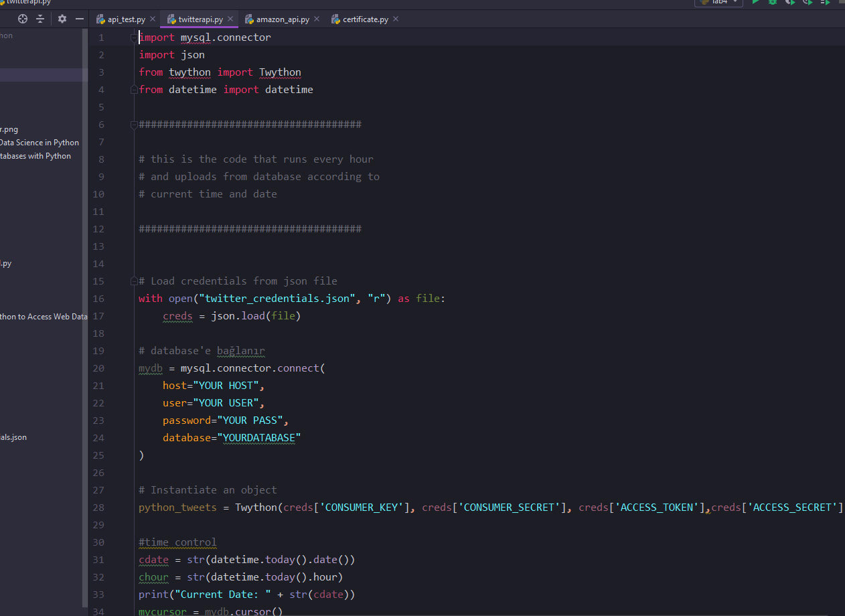This screenshot has width=845, height=616.
Task: Click the Profile run icon
Action: 808,2
